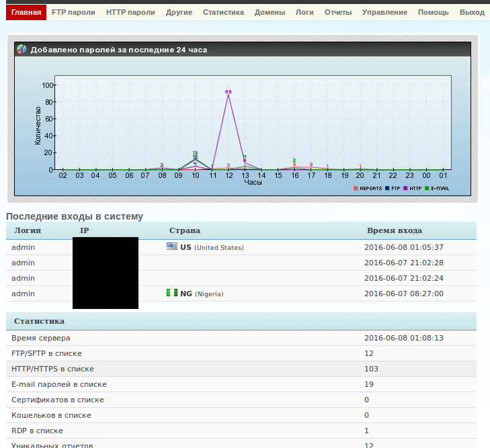Click the FTP/SFTP в списке row label
This screenshot has height=448, width=490.
coord(46,353)
